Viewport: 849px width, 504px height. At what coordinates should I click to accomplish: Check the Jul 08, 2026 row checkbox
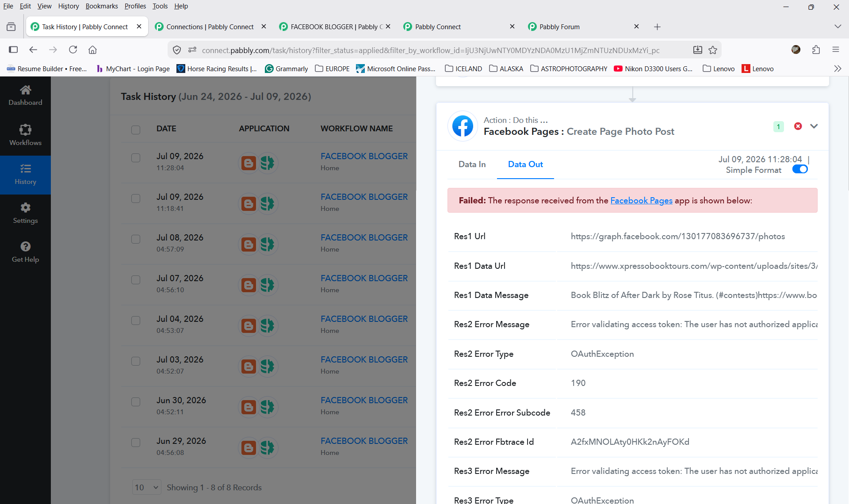(x=136, y=239)
